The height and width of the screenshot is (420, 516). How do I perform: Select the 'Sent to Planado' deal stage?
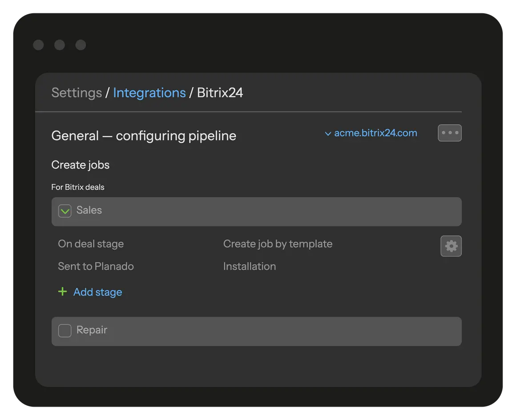point(96,266)
